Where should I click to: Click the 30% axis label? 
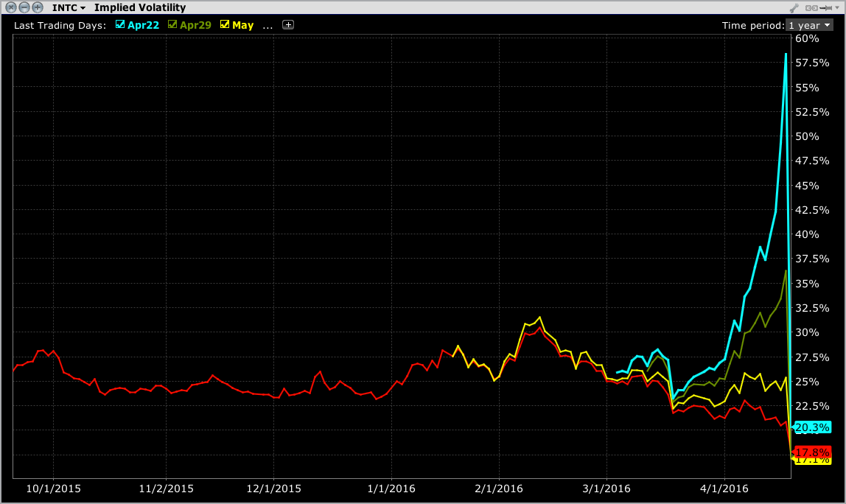(x=807, y=332)
